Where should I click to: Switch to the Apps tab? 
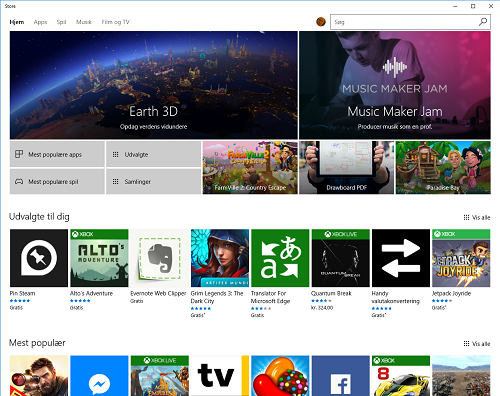(40, 22)
